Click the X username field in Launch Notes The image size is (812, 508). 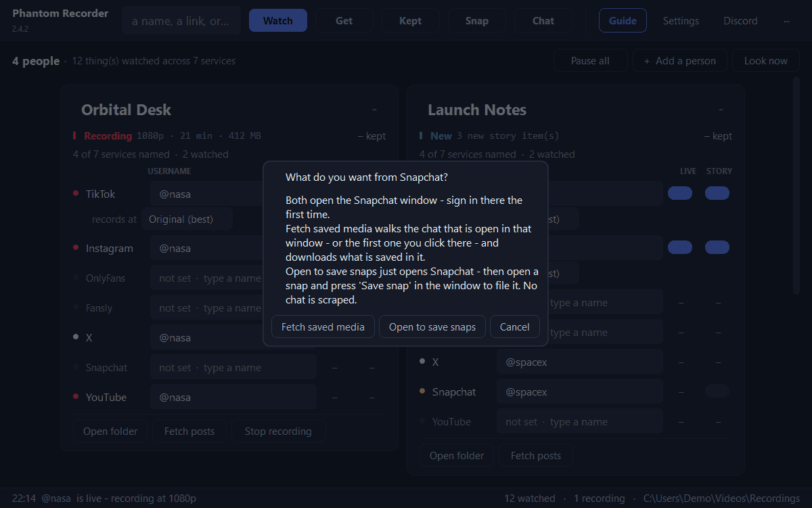(x=580, y=362)
